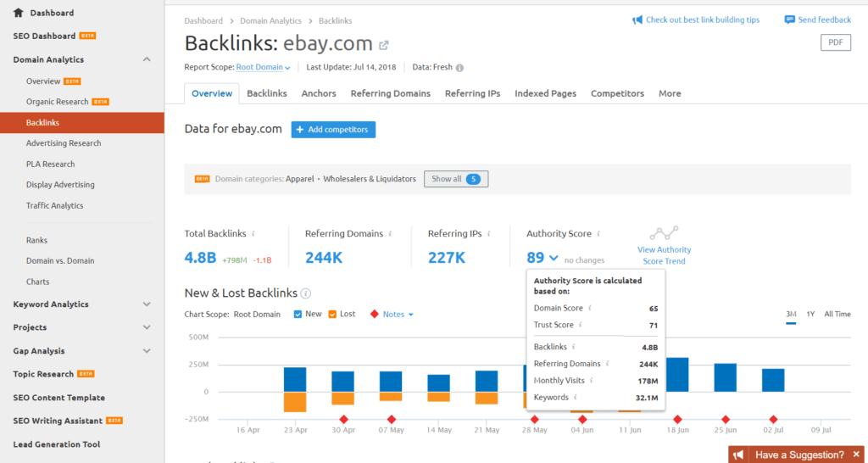Select the All Time chart range

(837, 314)
